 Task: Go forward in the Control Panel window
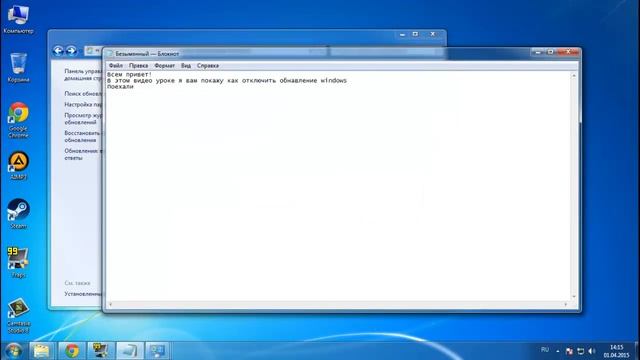[71, 51]
